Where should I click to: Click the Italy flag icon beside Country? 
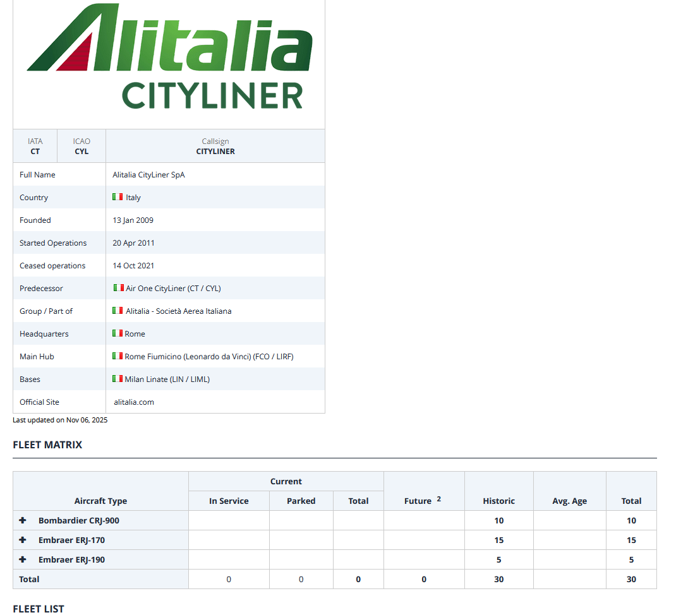[x=118, y=197]
